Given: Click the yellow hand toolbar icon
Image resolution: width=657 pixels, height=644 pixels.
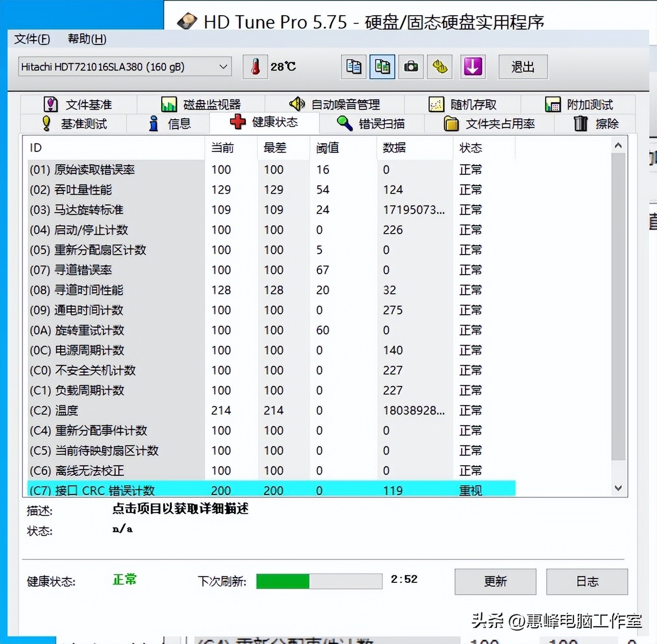Looking at the screenshot, I should coord(439,67).
